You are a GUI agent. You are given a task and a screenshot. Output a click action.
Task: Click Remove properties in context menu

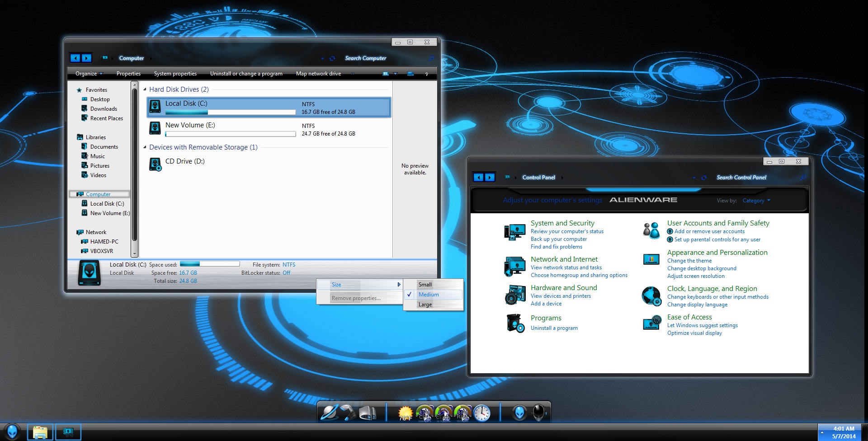(x=356, y=298)
